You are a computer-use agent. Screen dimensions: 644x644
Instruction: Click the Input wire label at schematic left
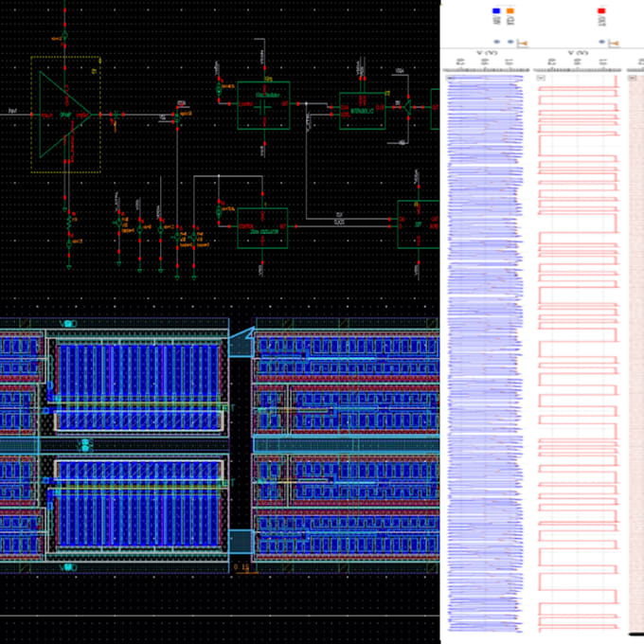point(12,111)
